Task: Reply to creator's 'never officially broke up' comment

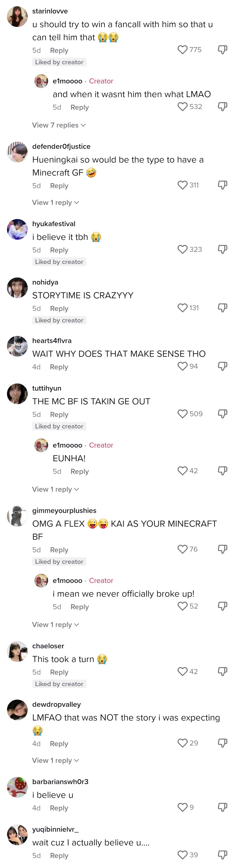Action: [x=80, y=607]
